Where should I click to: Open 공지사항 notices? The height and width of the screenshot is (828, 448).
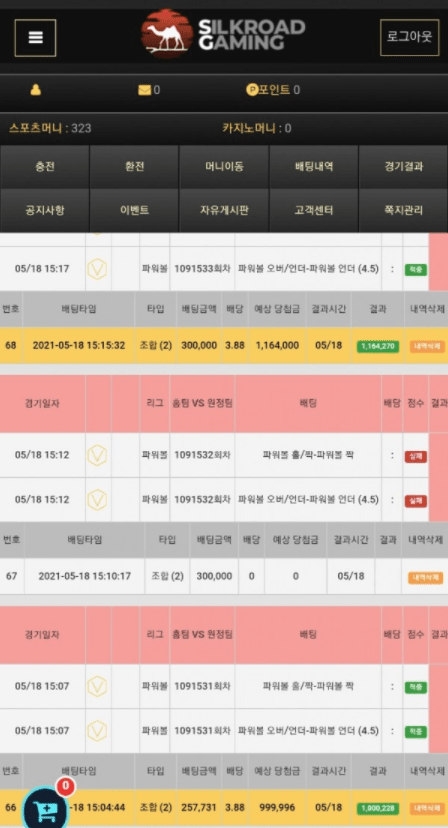[x=44, y=210]
